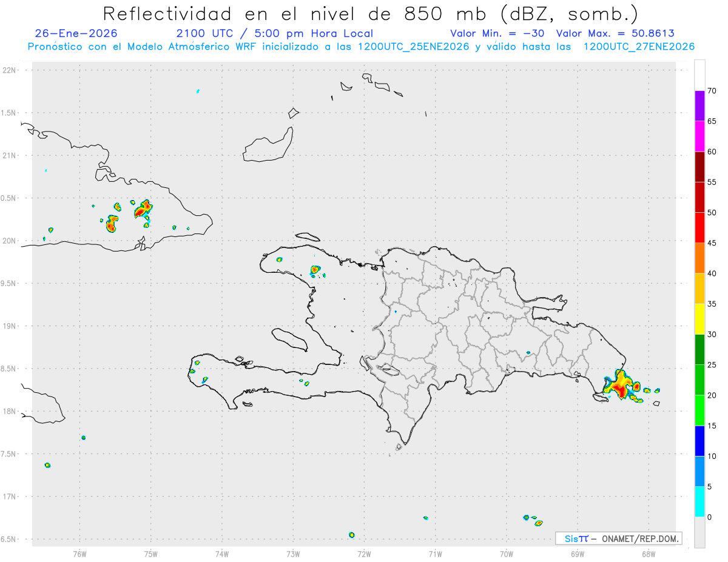
Task: Click the longitude label "72W"
Action: coord(364,554)
